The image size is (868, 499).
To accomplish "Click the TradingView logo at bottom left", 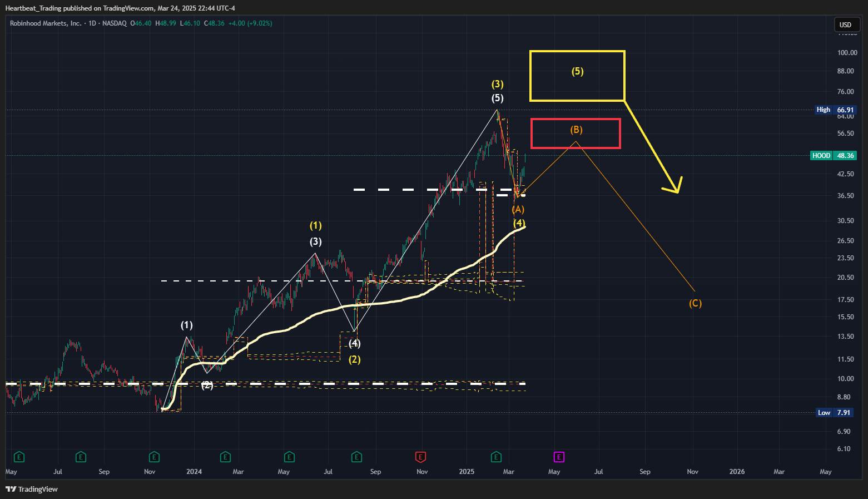I will pyautogui.click(x=32, y=489).
